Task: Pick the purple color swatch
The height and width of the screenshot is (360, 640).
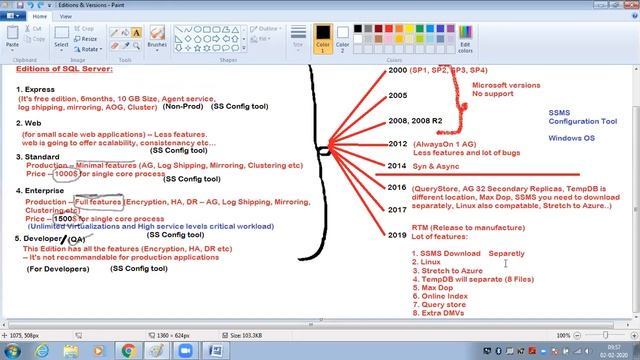Action: (x=451, y=29)
